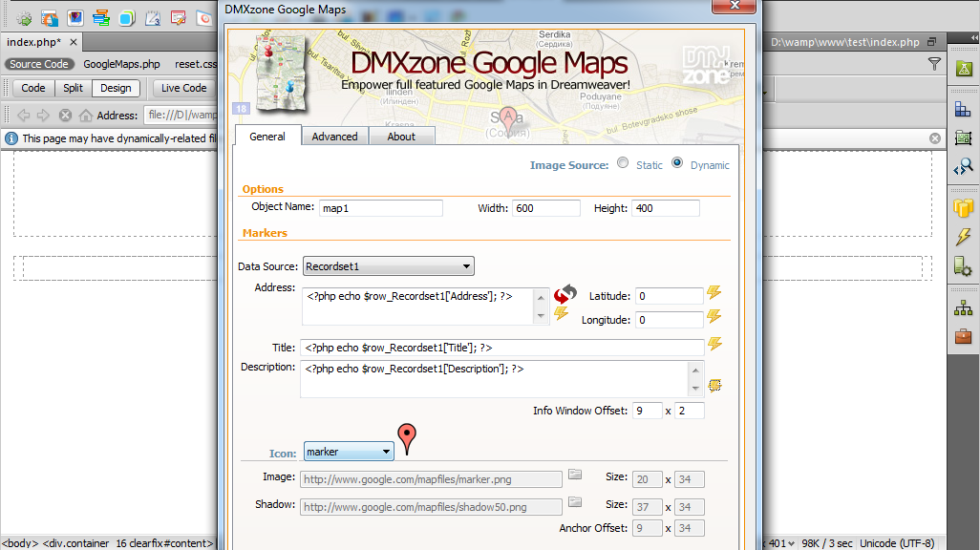Image resolution: width=980 pixels, height=550 pixels.
Task: Open the Data Source dropdown
Action: 389,266
